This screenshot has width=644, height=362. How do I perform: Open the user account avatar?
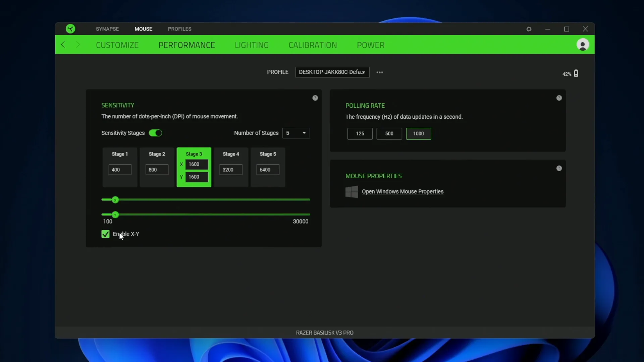(x=583, y=45)
